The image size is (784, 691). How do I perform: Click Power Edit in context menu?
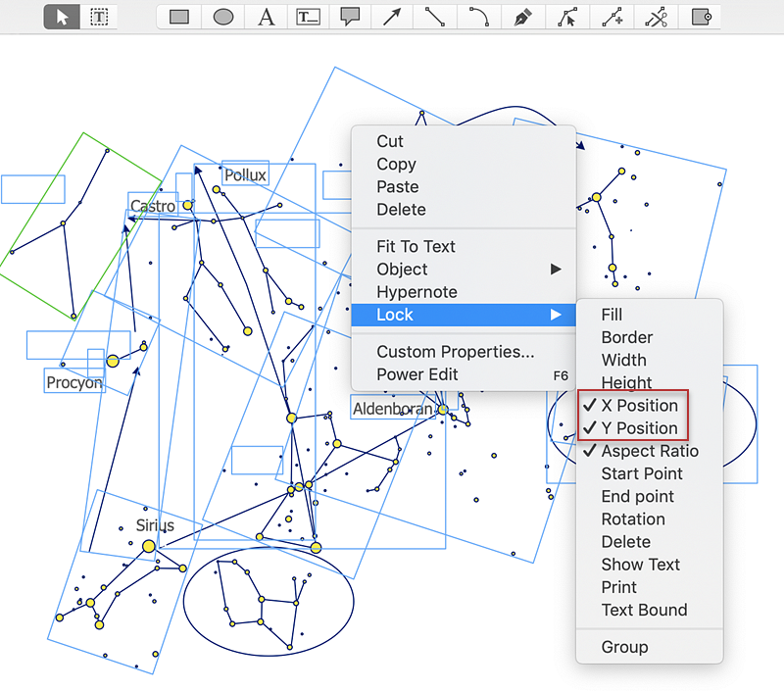point(416,374)
